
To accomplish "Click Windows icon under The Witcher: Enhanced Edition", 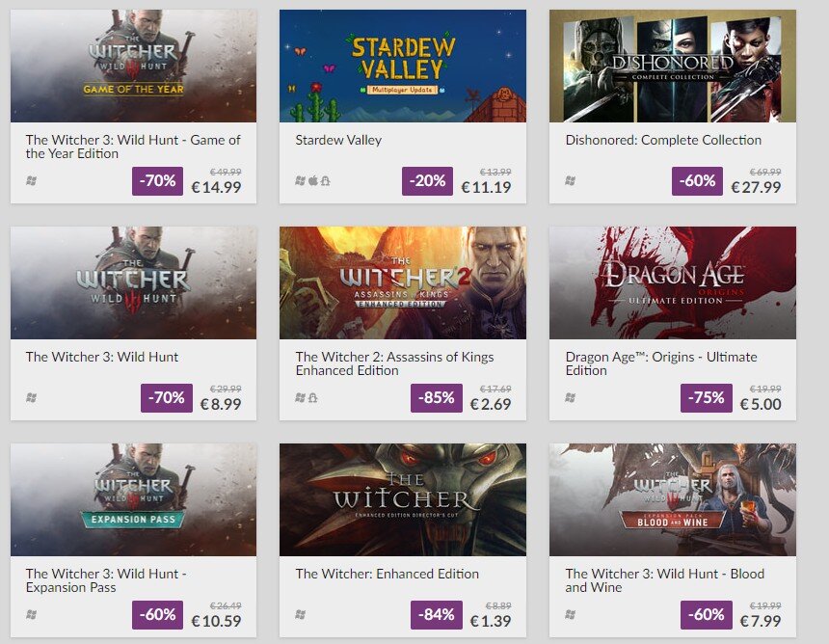I will pyautogui.click(x=301, y=615).
